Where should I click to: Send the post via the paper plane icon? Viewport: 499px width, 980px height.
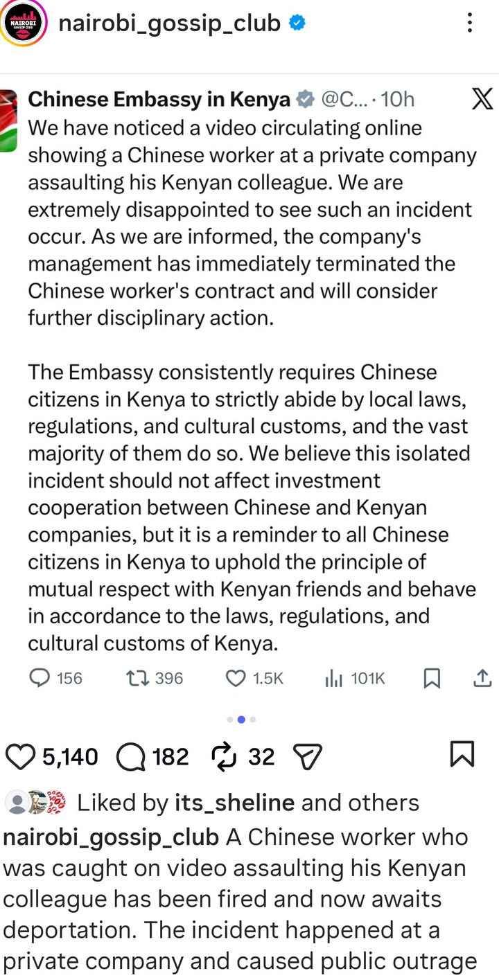[x=308, y=756]
